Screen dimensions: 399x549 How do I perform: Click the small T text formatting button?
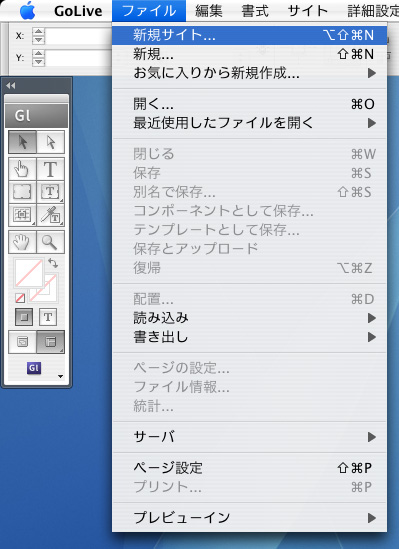(x=48, y=317)
